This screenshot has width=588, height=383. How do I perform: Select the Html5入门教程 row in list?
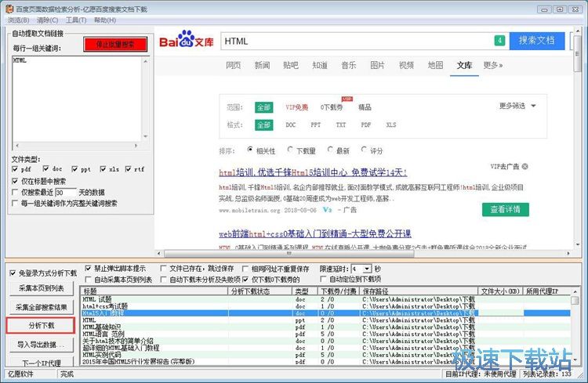click(326, 313)
